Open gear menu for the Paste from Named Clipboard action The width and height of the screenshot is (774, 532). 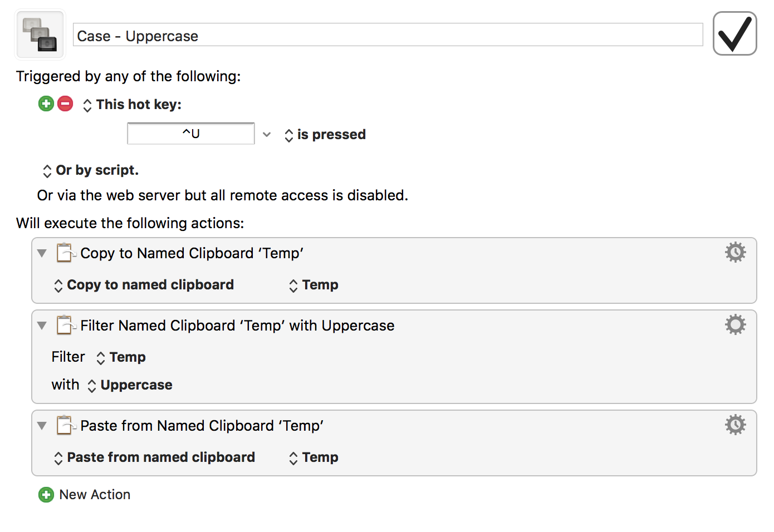[x=735, y=425]
